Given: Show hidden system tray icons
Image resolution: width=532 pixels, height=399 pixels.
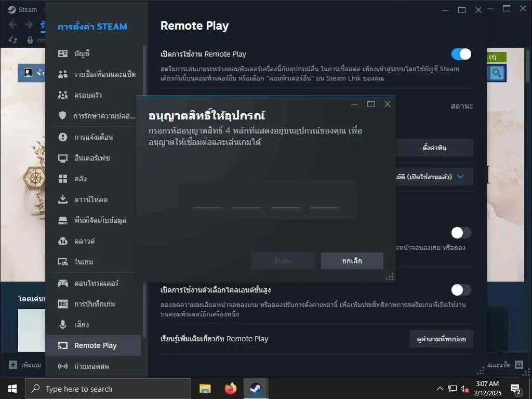Looking at the screenshot, I should [440, 389].
